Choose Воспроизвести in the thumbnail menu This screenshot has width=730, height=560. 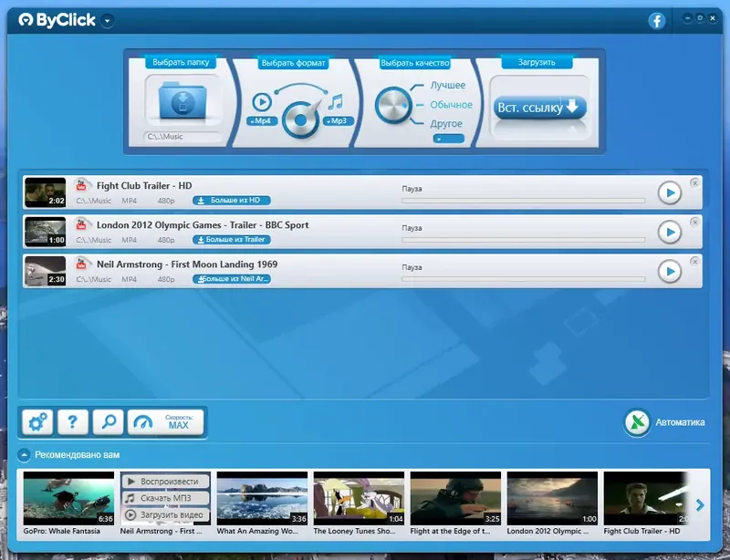[165, 482]
